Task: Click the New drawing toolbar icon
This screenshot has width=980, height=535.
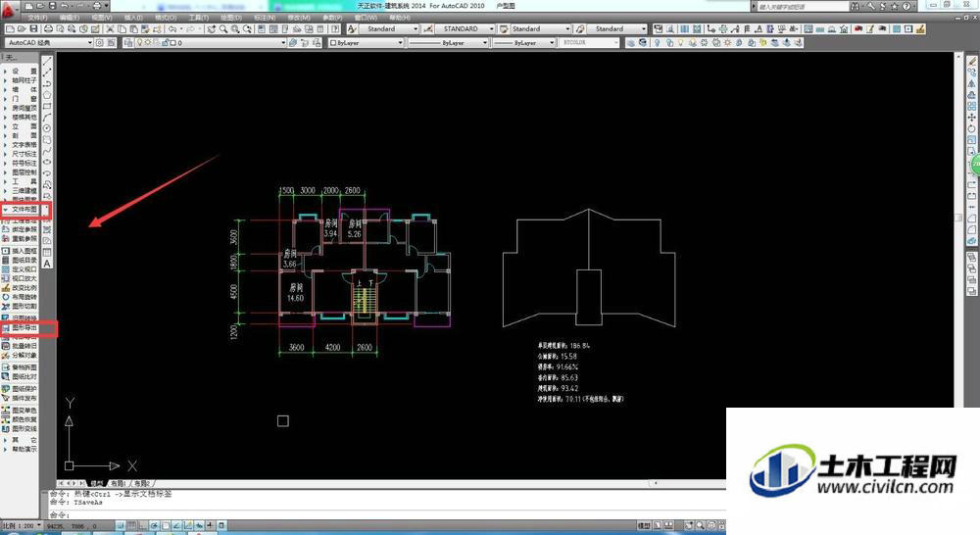Action: point(11,29)
